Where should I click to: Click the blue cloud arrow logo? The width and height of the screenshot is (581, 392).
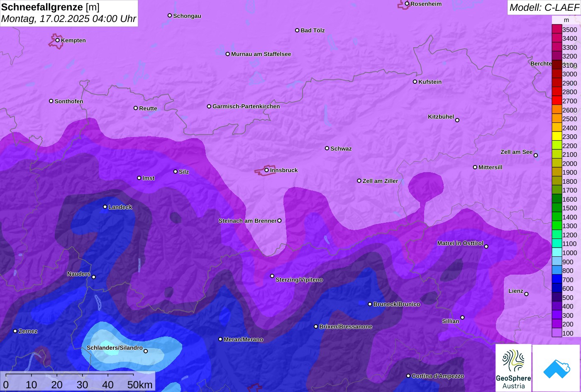(x=557, y=368)
